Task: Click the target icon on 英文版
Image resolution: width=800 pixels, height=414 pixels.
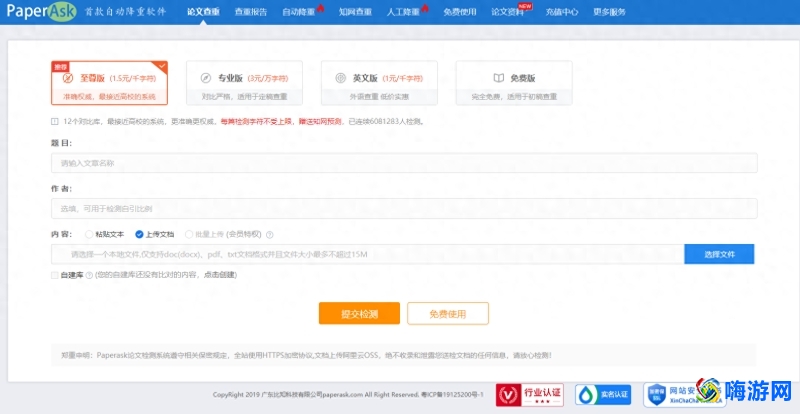Action: tap(341, 78)
